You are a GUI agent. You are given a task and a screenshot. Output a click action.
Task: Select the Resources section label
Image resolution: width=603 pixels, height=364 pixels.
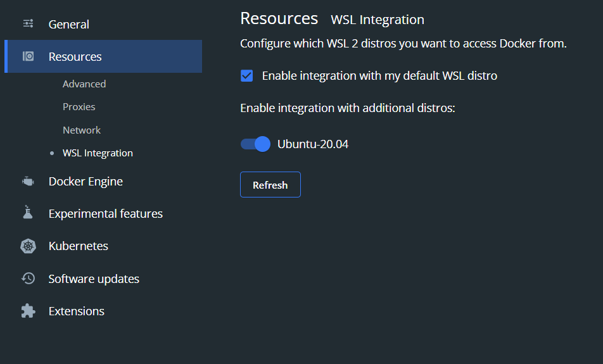click(75, 56)
